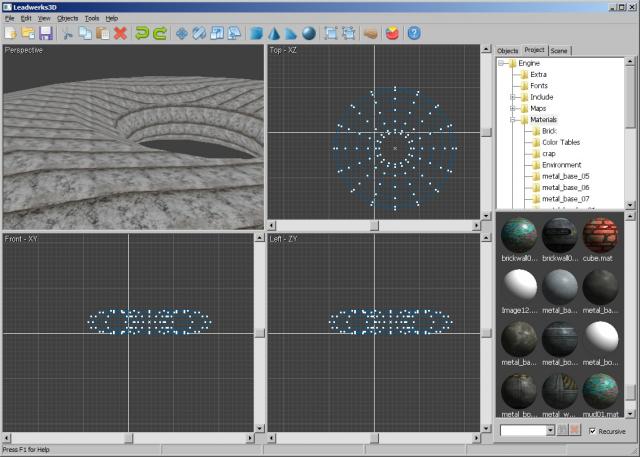Click the Top XZ viewport vertical scrollbar
Image resolution: width=640 pixels, height=457 pixels.
(x=486, y=130)
